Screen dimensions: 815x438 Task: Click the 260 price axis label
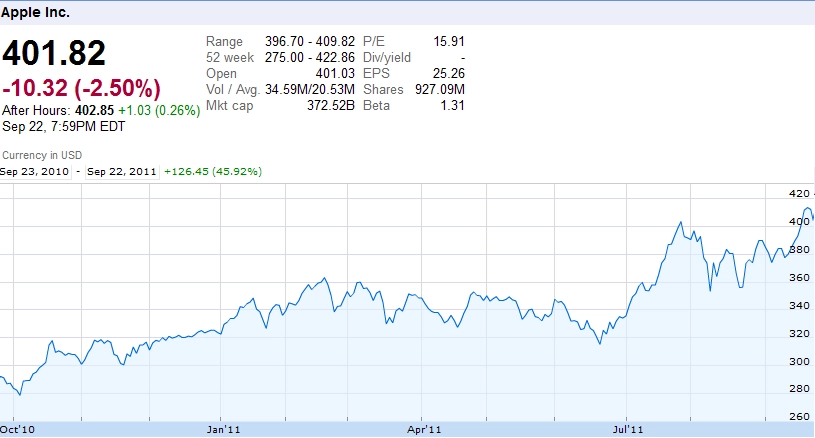(x=799, y=416)
